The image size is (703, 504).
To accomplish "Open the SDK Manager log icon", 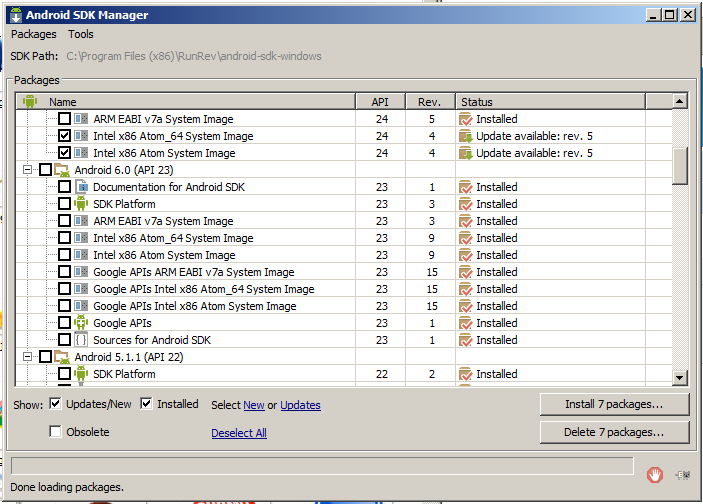I will [683, 474].
